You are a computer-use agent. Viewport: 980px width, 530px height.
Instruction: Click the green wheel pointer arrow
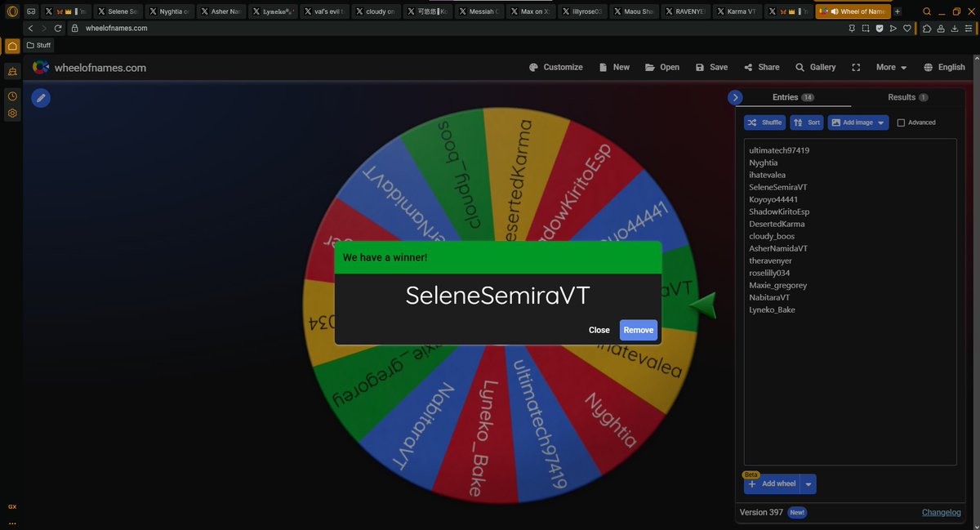pos(702,305)
